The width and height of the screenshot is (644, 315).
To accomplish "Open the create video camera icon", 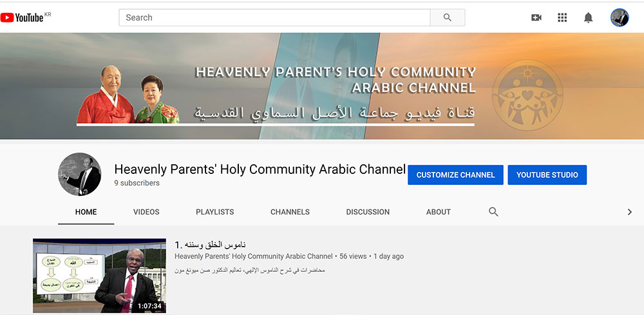I will click(x=536, y=17).
